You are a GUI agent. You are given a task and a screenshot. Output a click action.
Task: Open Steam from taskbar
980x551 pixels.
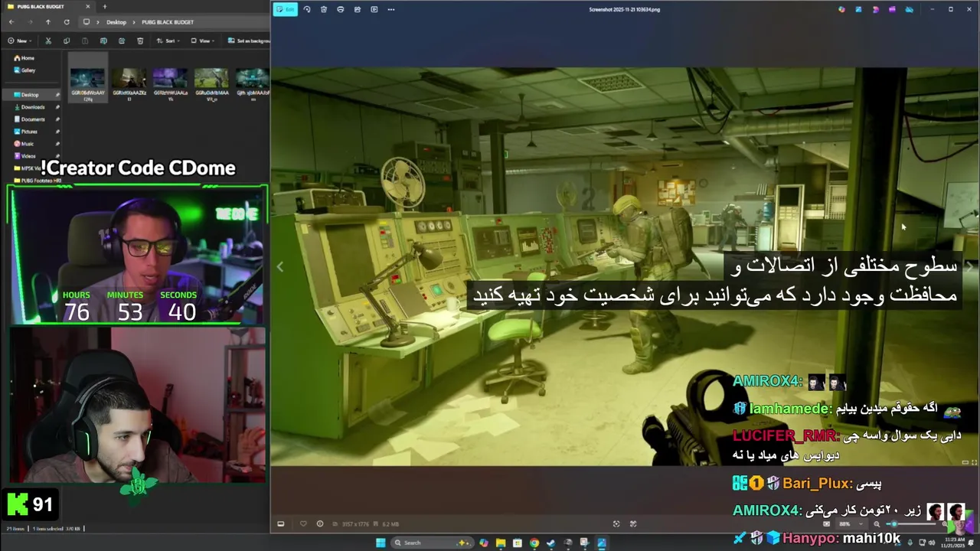tap(550, 543)
